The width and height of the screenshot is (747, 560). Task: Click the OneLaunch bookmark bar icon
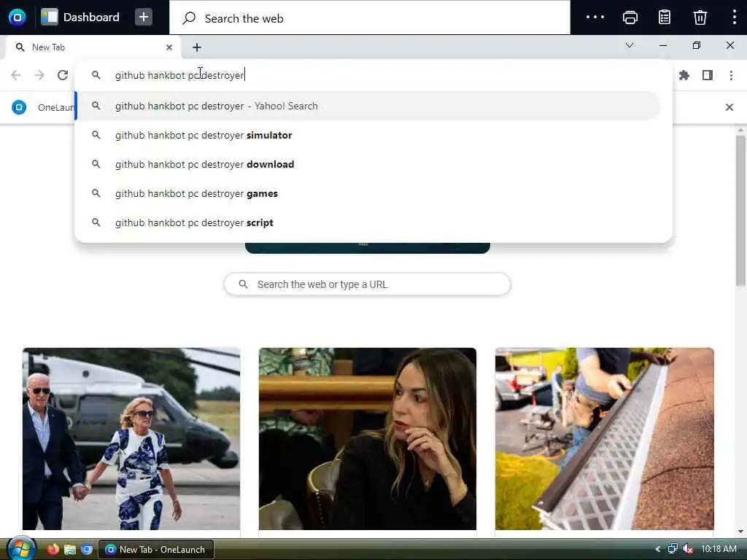(x=19, y=107)
